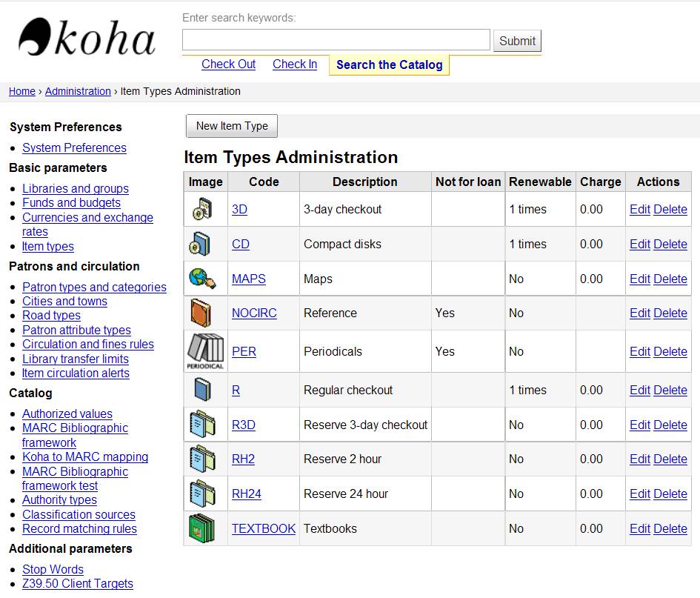Go to Administration in the breadcrumb
700x598 pixels.
pos(78,92)
